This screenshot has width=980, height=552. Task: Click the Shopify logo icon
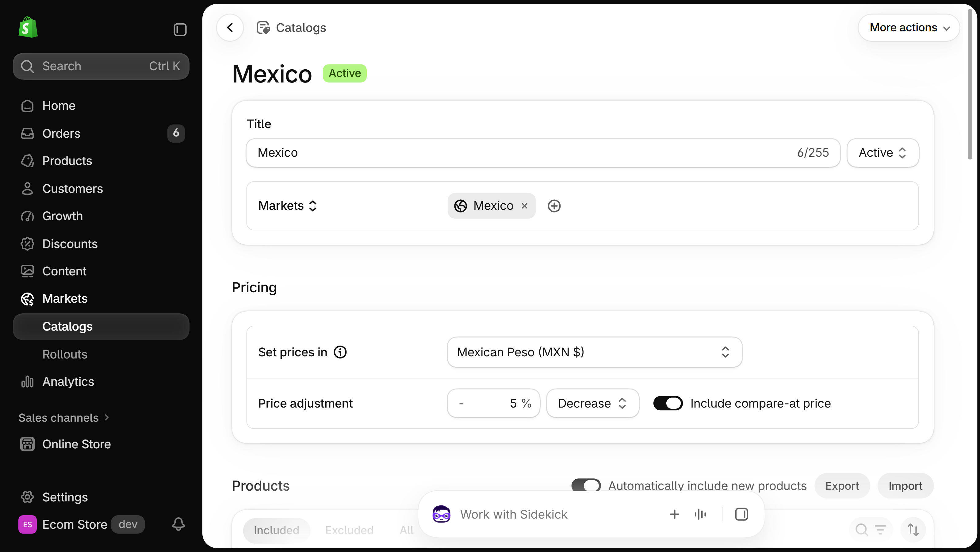click(x=28, y=27)
